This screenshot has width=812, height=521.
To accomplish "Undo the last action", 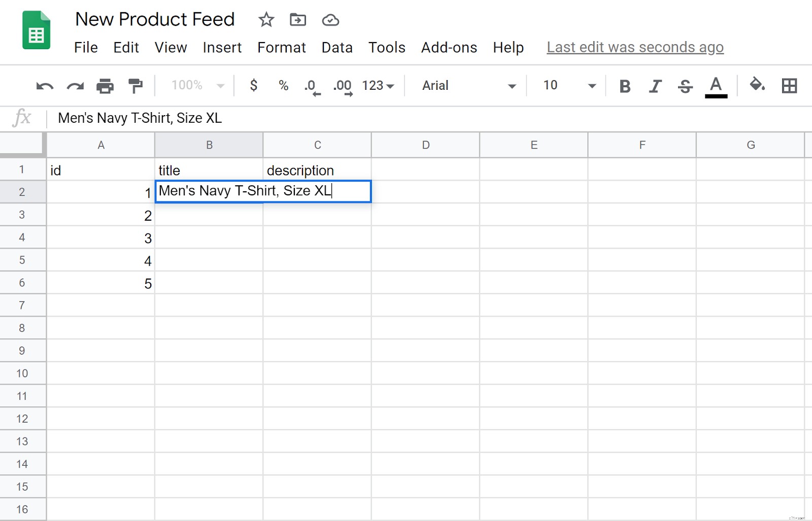I will tap(44, 86).
